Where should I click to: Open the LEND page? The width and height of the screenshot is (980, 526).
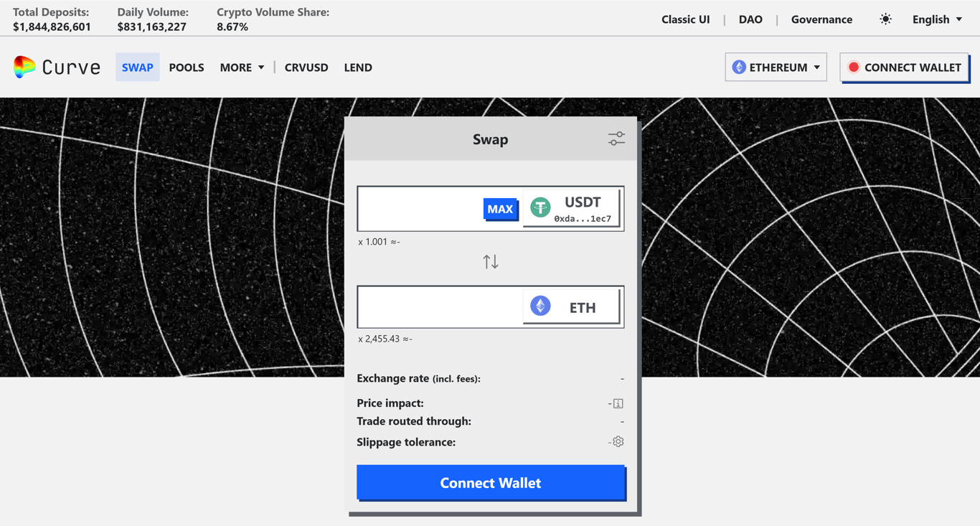(358, 67)
